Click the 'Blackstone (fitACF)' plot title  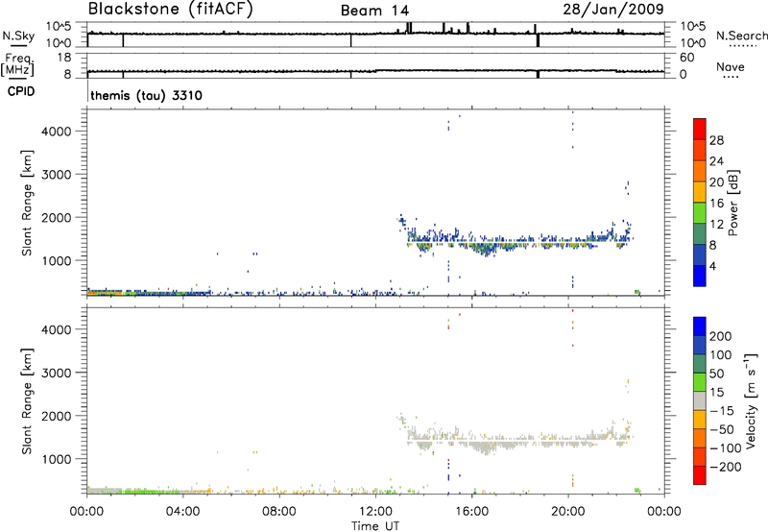(171, 9)
